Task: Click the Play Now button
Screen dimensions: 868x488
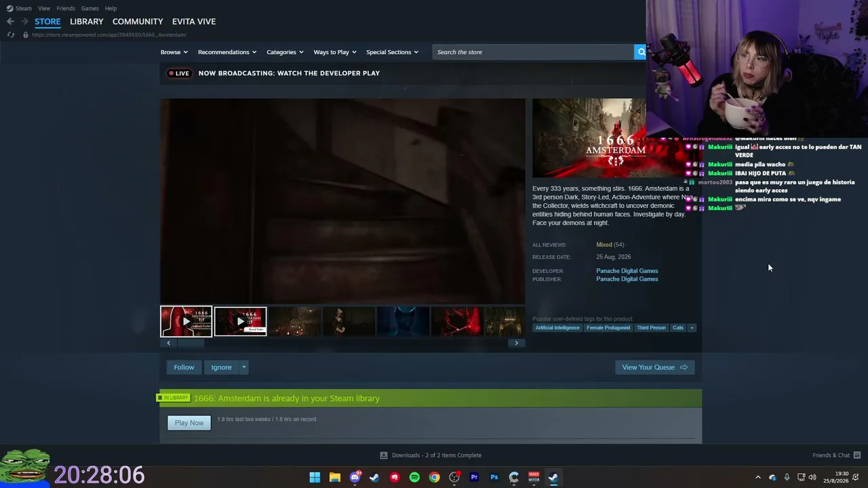Action: coord(189,423)
